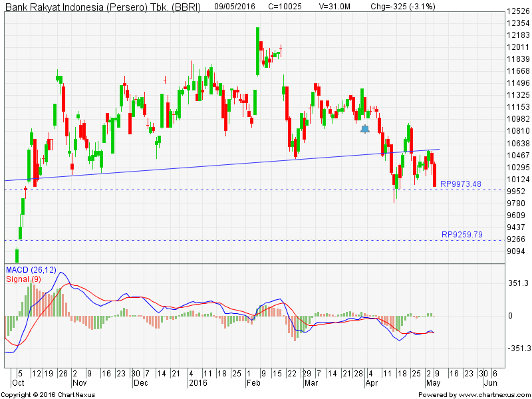Click the 12011 price axis label

[518, 47]
